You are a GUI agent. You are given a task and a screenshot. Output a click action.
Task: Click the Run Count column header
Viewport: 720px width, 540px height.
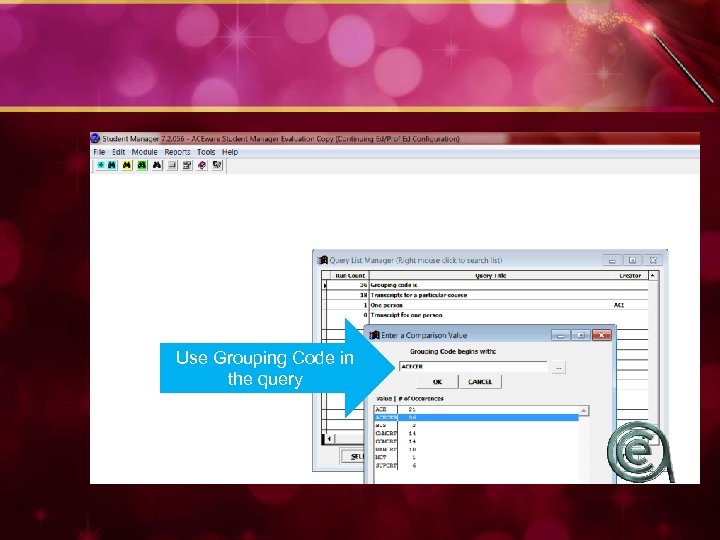349,276
